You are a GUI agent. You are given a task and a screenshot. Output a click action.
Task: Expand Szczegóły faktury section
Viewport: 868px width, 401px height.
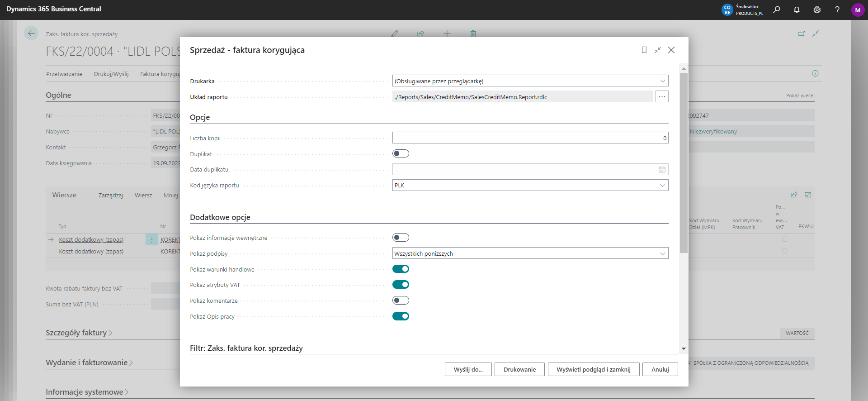[x=79, y=333]
